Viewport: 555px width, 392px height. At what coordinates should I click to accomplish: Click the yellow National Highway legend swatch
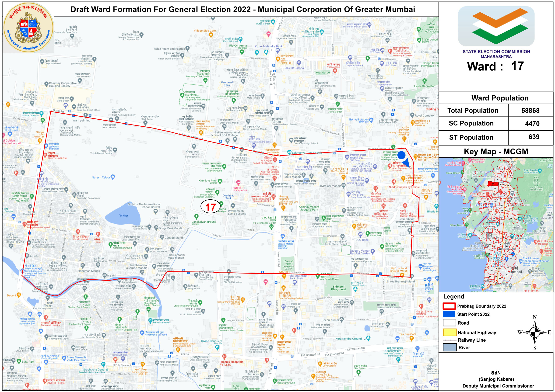[449, 332]
